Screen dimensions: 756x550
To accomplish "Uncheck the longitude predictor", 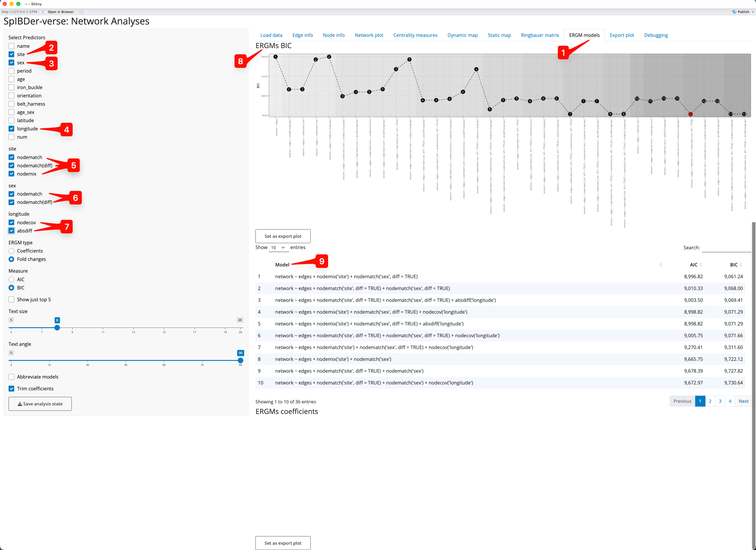I will 11,129.
